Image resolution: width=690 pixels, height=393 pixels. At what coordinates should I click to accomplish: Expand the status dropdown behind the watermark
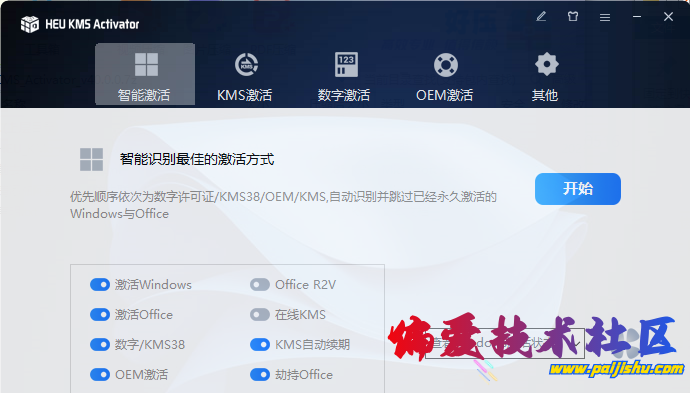[x=505, y=343]
